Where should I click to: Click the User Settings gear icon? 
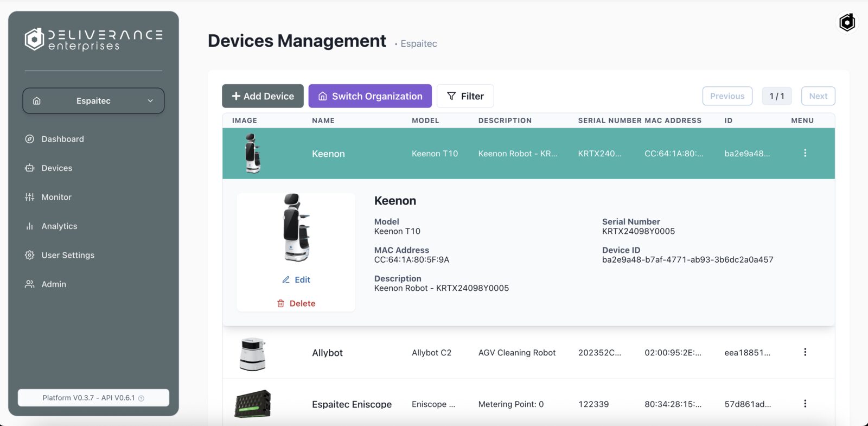pos(30,255)
